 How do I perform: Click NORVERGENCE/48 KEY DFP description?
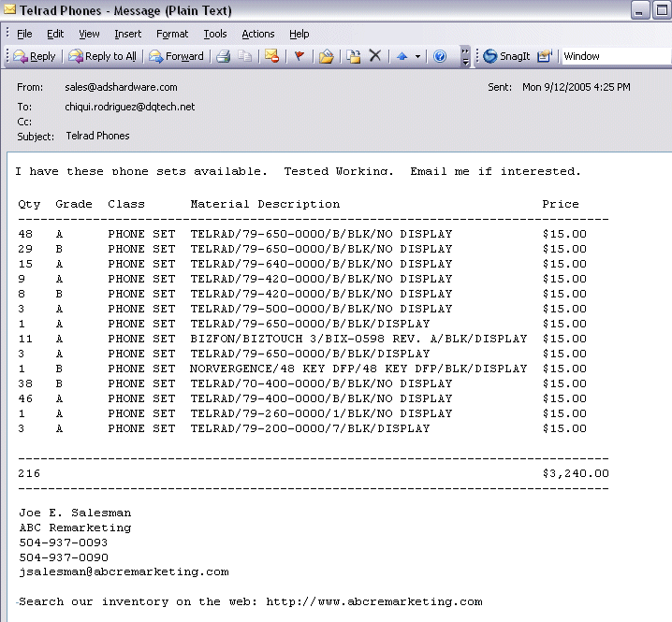[358, 369]
